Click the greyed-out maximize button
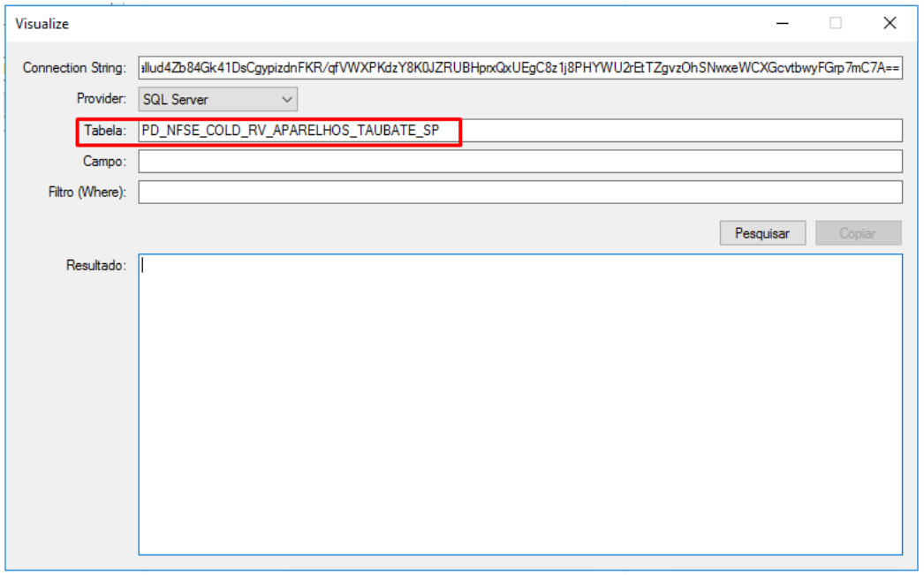The height and width of the screenshot is (575, 924). 836,24
